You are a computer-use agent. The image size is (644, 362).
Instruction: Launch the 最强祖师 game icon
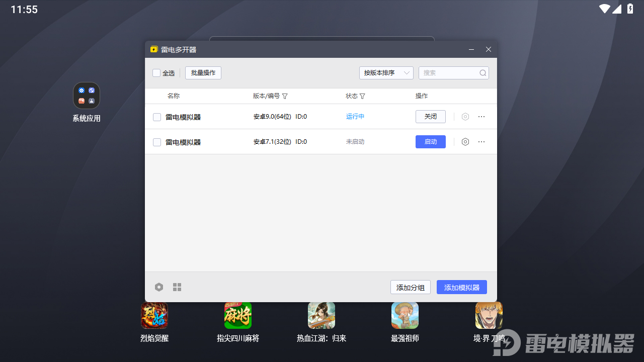pyautogui.click(x=405, y=315)
